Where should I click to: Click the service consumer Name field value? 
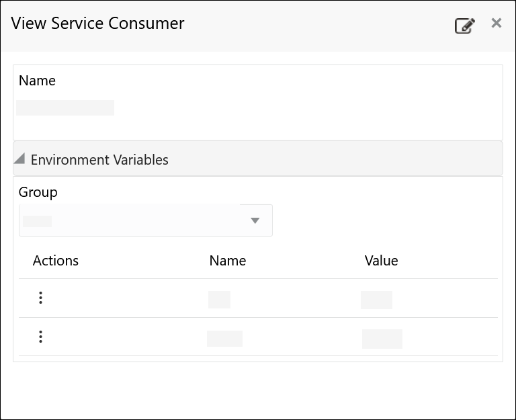[65, 108]
